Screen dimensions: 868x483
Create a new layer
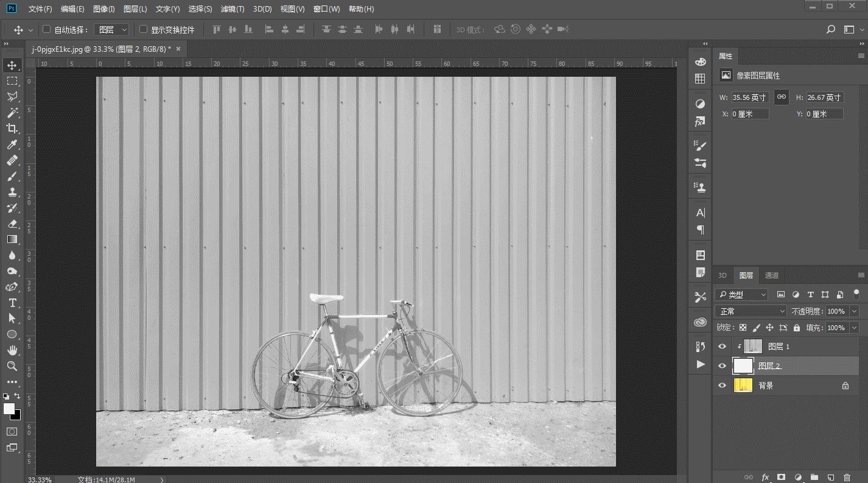(x=830, y=477)
